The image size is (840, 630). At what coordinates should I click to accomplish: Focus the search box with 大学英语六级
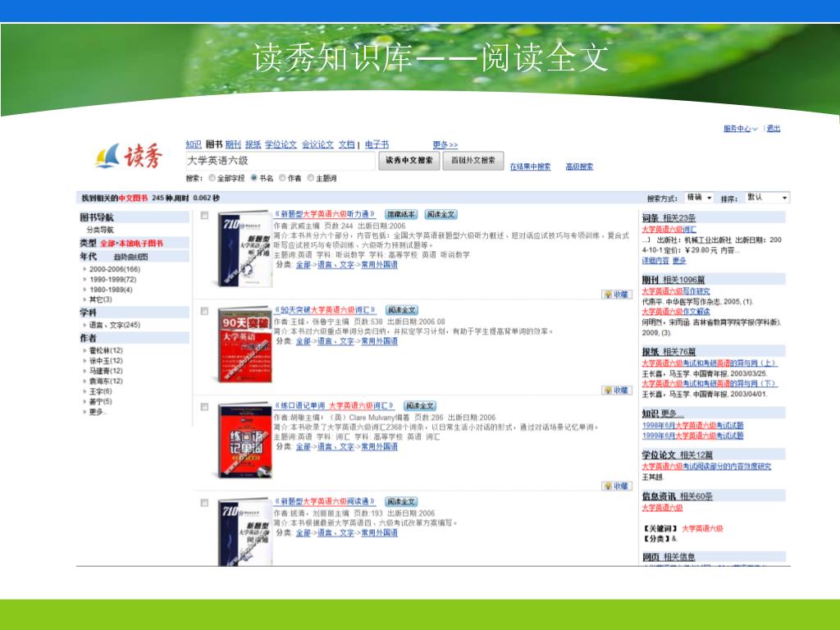pyautogui.click(x=281, y=161)
